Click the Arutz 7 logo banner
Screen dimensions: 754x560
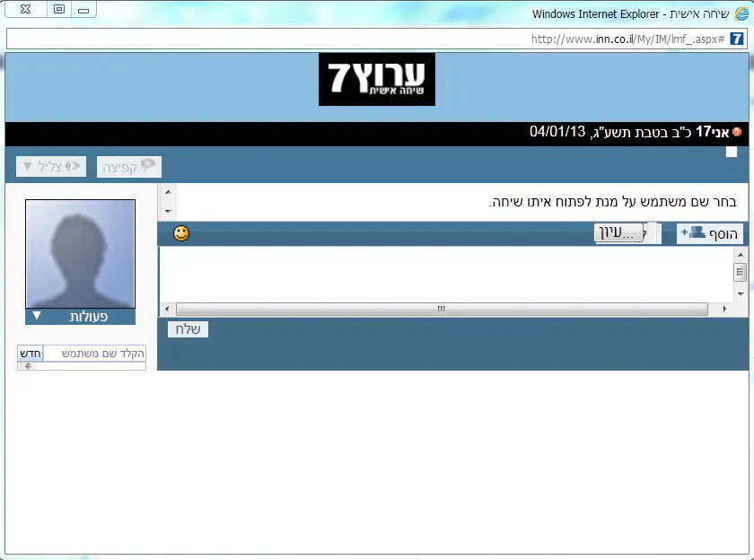(377, 79)
